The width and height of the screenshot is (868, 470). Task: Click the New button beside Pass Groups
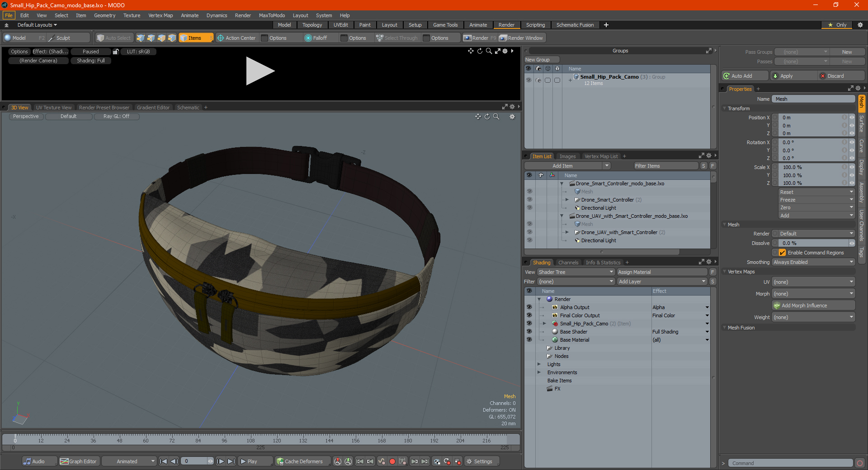(x=847, y=52)
